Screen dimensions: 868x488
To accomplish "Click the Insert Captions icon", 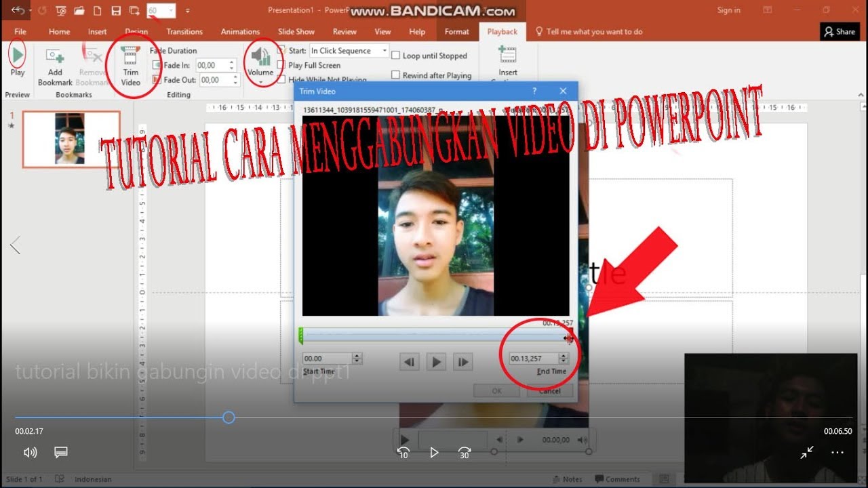I will point(507,55).
